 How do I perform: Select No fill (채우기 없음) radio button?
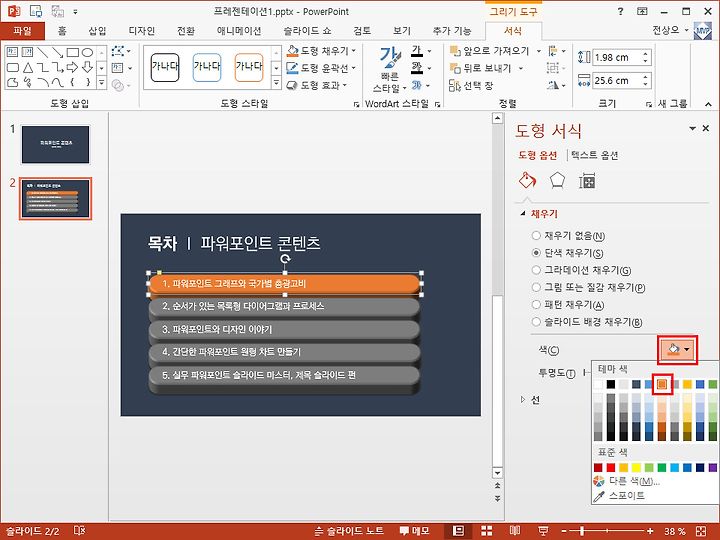point(536,236)
